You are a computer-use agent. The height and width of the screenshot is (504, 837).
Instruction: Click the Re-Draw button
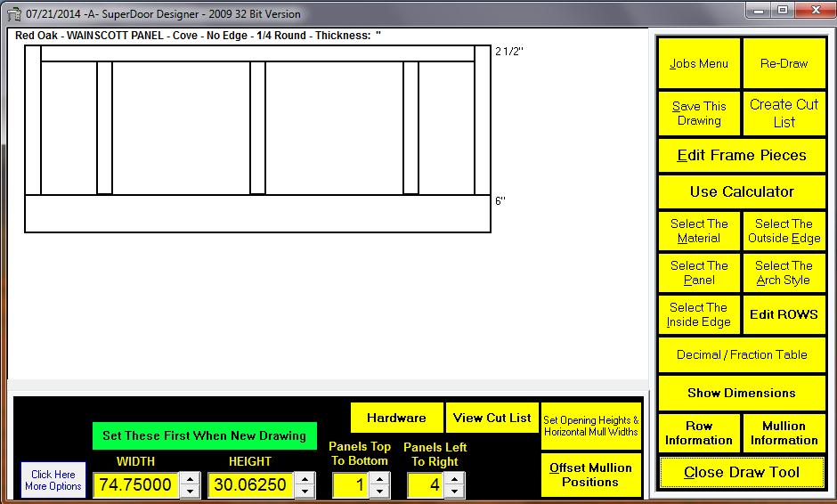[x=784, y=63]
